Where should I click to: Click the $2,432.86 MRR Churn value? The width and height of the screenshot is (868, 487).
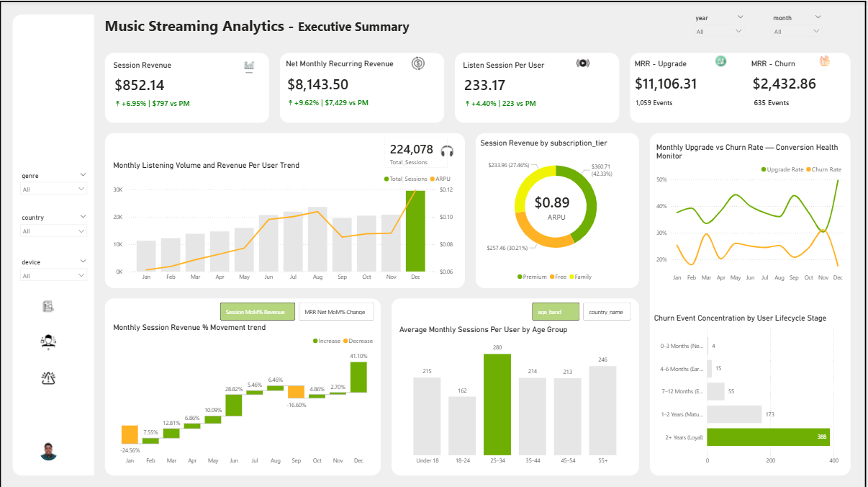point(785,84)
